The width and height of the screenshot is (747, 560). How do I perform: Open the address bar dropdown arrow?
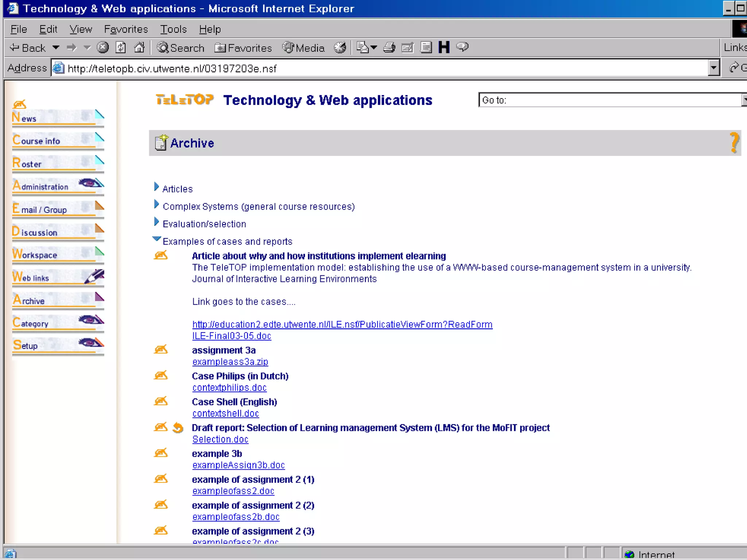click(x=713, y=68)
